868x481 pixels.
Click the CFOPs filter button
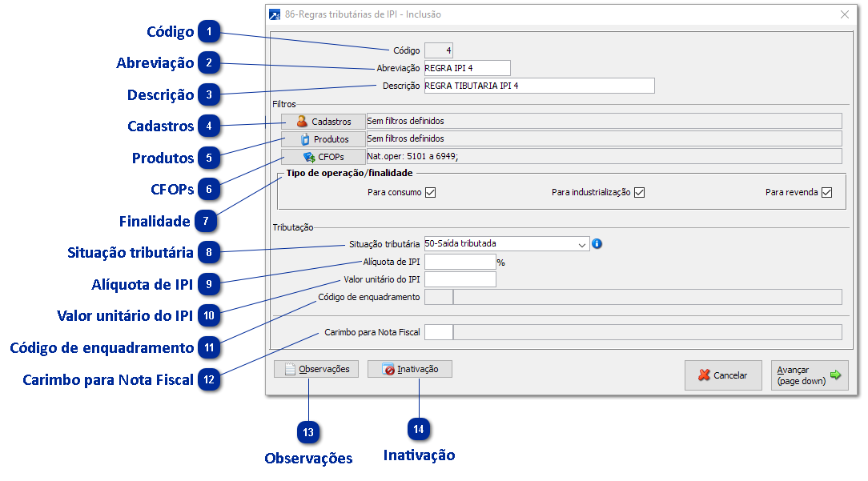(x=323, y=157)
